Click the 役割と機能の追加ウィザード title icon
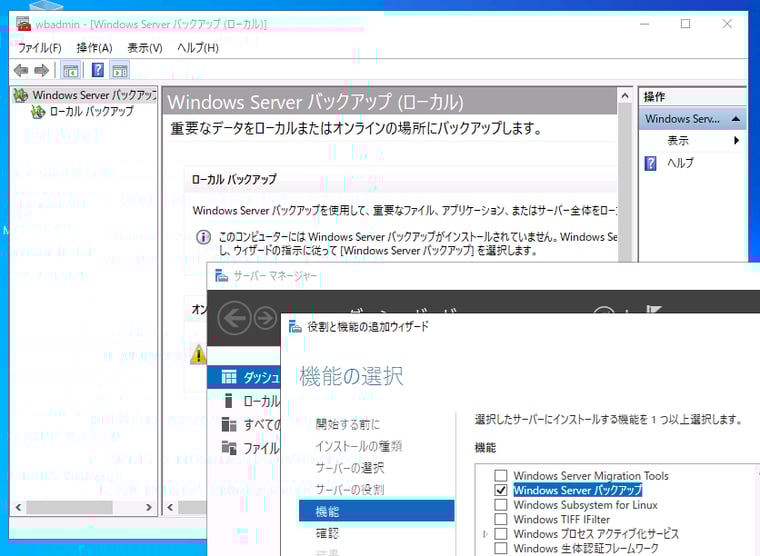 (295, 327)
